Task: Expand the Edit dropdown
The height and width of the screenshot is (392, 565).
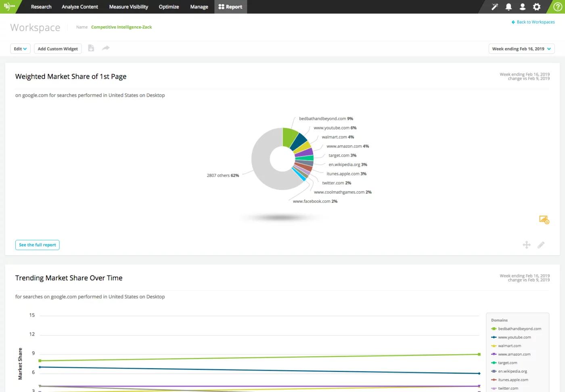Action: click(20, 48)
